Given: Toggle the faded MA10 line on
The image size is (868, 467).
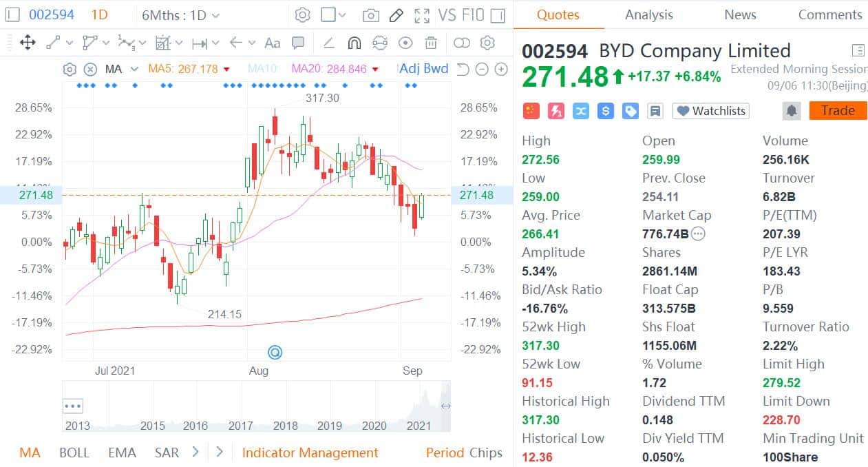Looking at the screenshot, I should [263, 69].
